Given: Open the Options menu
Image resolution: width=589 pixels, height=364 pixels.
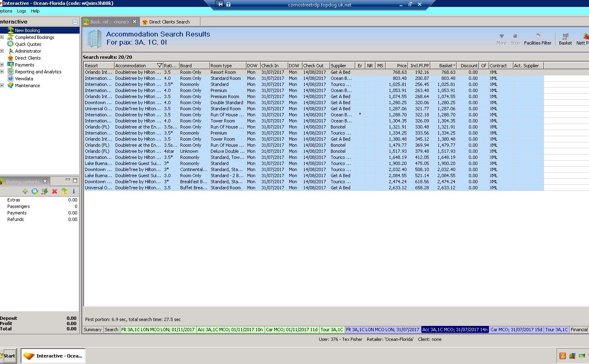Looking at the screenshot, I should [x=6, y=11].
